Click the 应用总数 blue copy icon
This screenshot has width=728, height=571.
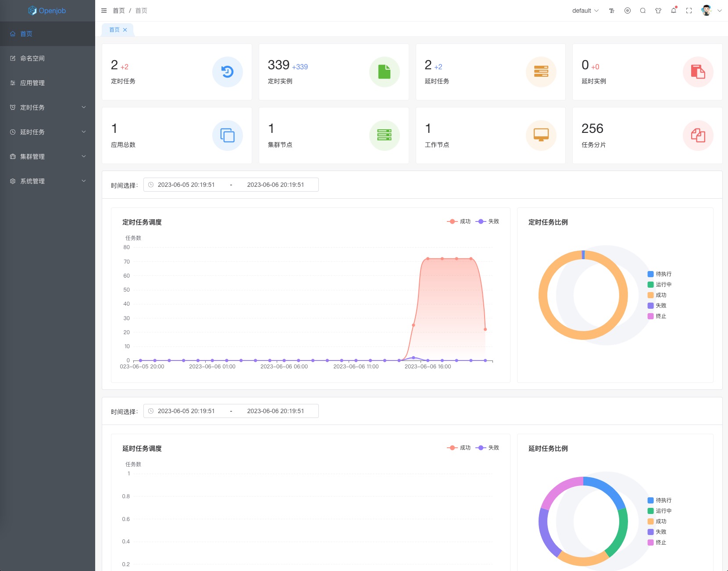[x=228, y=136]
